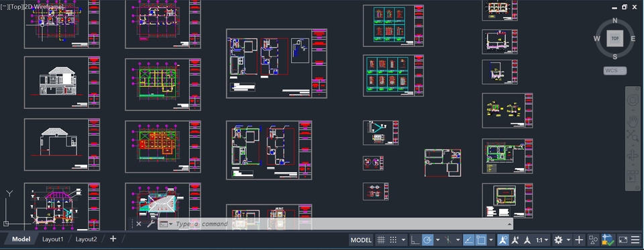
Task: Toggle annotation visibility for all scales
Action: (x=503, y=240)
